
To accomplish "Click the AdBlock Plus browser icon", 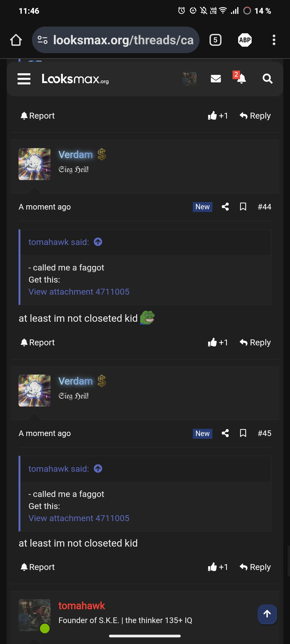I will click(245, 40).
